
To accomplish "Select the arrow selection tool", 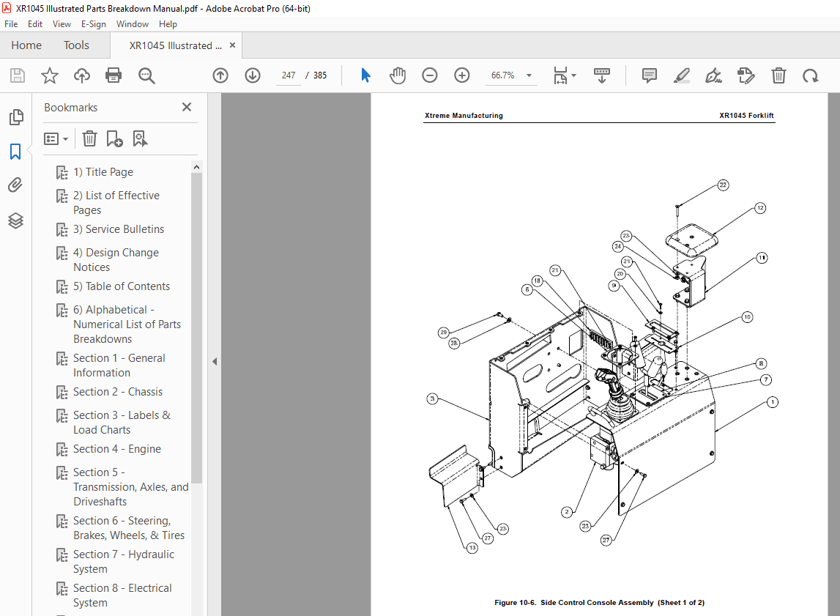I will click(366, 75).
